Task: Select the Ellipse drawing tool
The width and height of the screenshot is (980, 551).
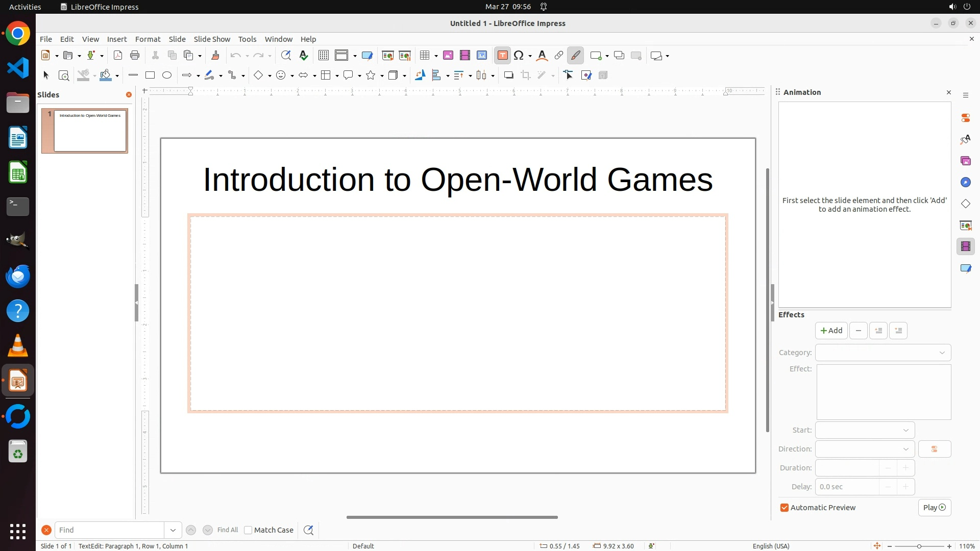Action: 167,76
